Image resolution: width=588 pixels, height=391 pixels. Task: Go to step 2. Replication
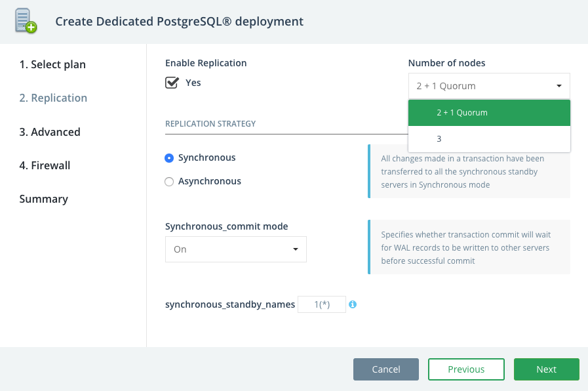point(53,98)
